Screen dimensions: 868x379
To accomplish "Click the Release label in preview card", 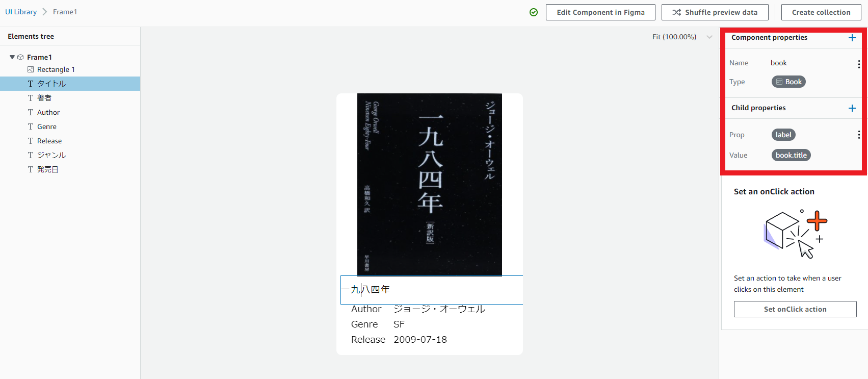I will coord(368,340).
